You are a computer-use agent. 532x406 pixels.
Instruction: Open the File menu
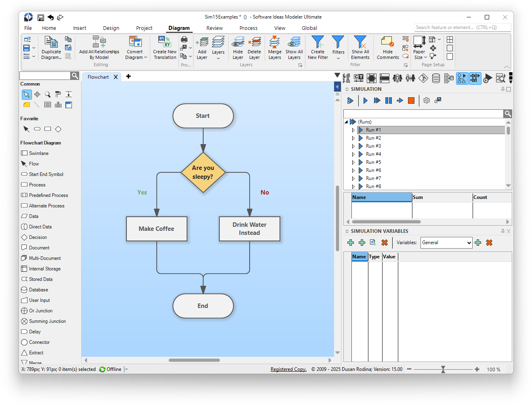(28, 28)
